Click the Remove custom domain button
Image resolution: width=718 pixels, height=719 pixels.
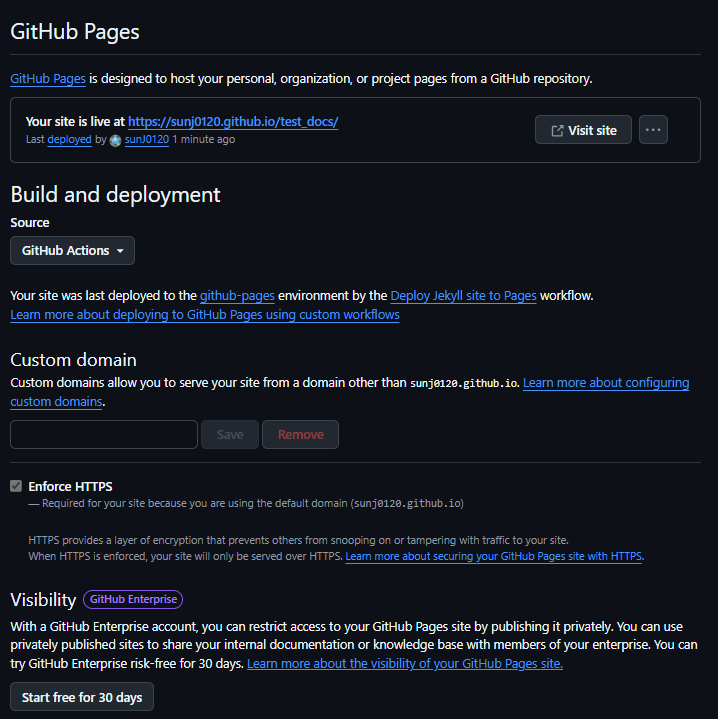300,434
